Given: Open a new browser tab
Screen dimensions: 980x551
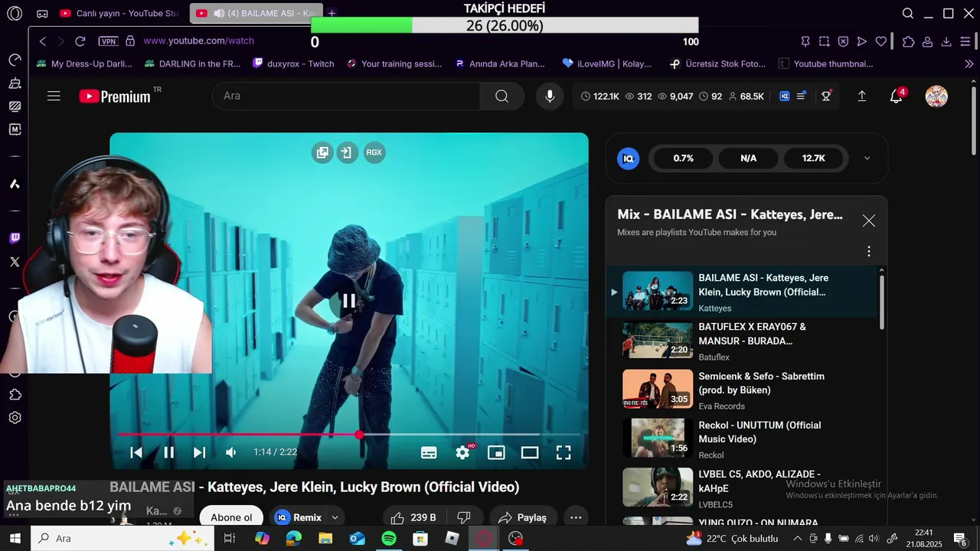Looking at the screenshot, I should [332, 13].
